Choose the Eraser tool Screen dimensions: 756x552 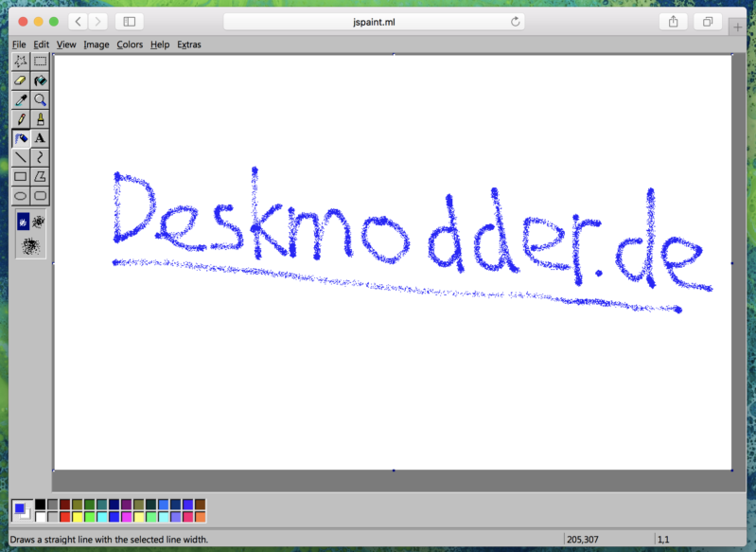[x=21, y=80]
